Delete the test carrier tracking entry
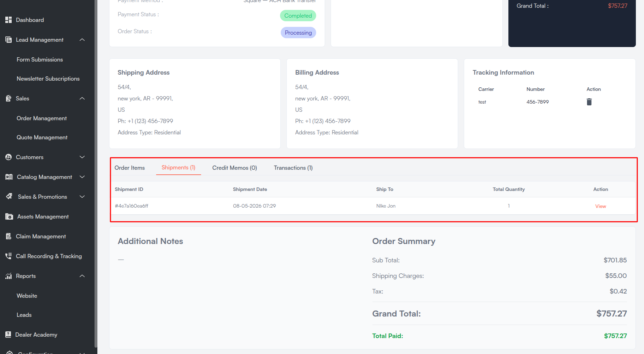 tap(589, 102)
